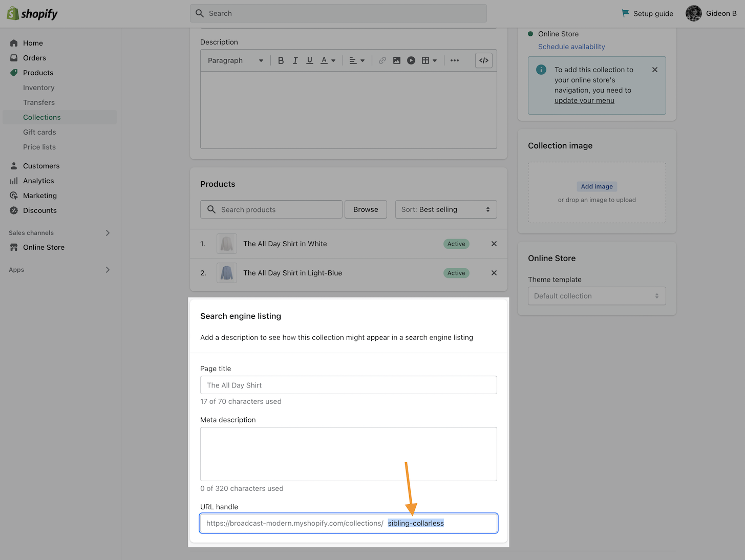Click the Page title input field
This screenshot has width=745, height=560.
[348, 385]
